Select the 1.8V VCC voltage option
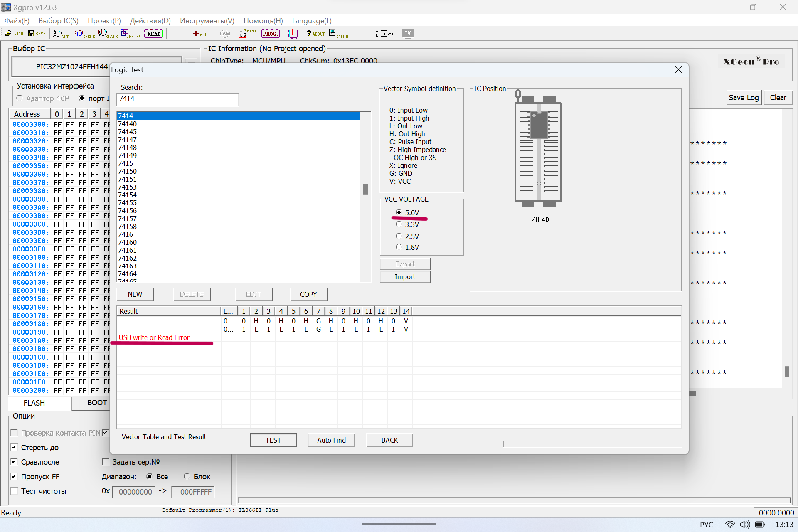Screen dimensions: 798x532 point(399,247)
